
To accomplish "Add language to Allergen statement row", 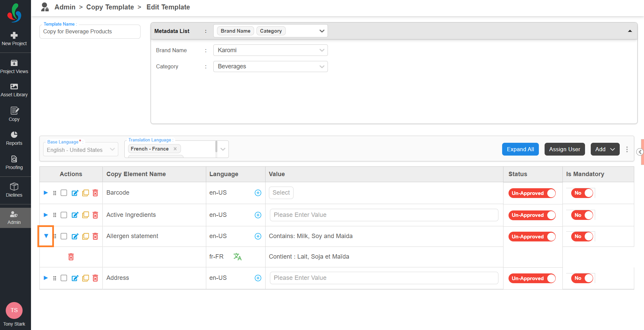I will click(258, 236).
